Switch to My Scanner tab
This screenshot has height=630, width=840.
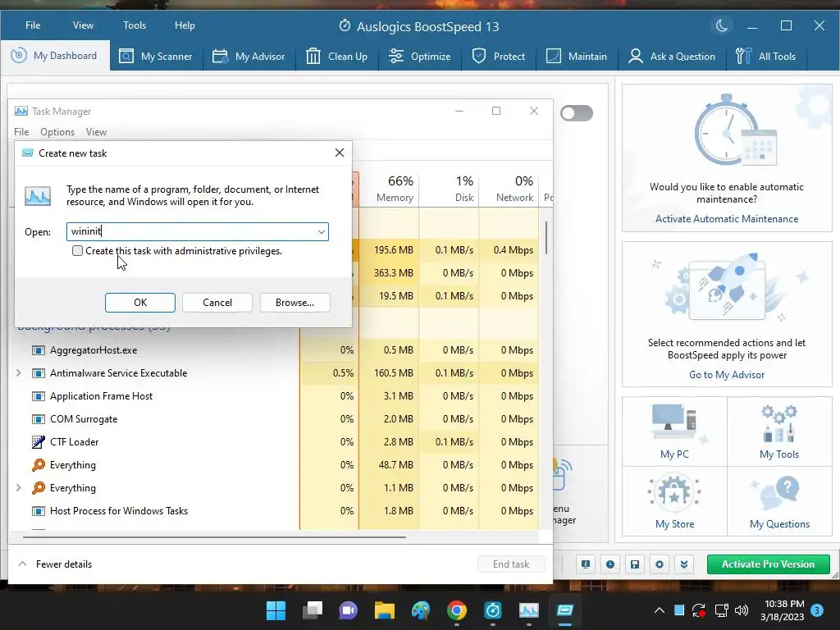point(156,57)
